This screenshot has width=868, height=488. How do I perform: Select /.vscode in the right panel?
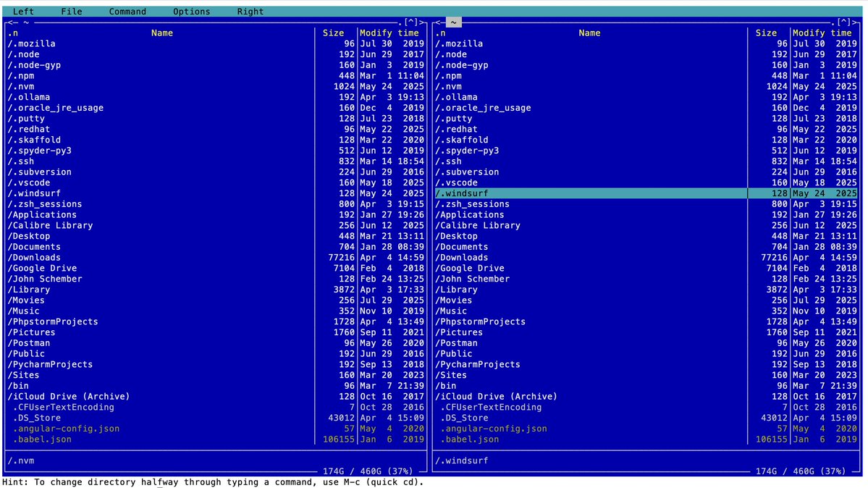point(646,182)
